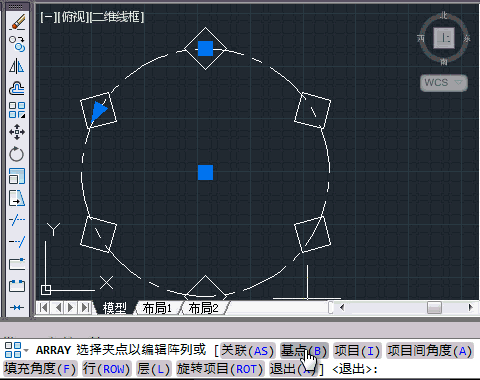Select the Erase tool in the modify toolbar
480x380 pixels.
point(17,22)
